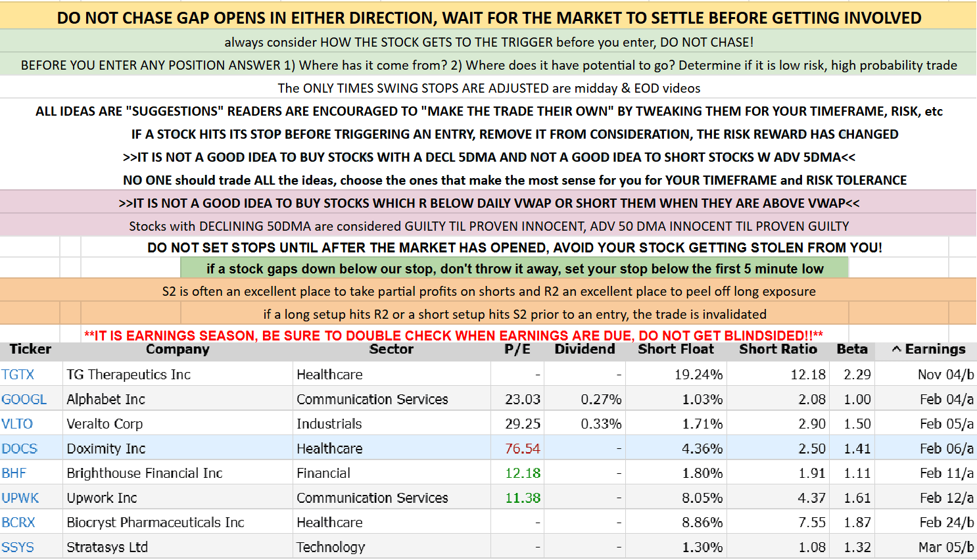
Task: Select the Nov 04/b earnings date
Action: pyautogui.click(x=945, y=375)
